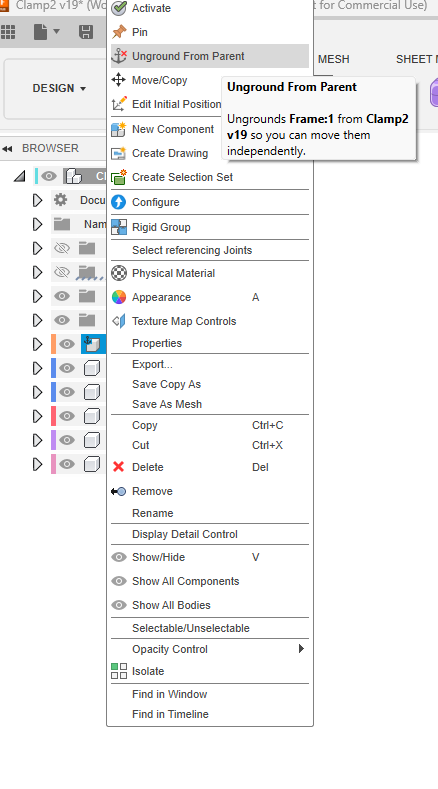Click the Move/Copy arrows icon
This screenshot has width=438, height=789.
118,80
